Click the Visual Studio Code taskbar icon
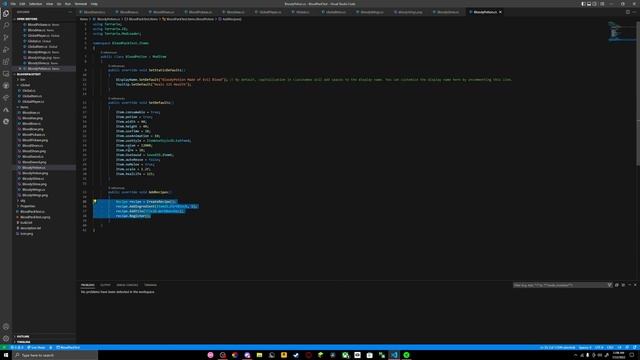The width and height of the screenshot is (640, 360). pyautogui.click(x=394, y=356)
